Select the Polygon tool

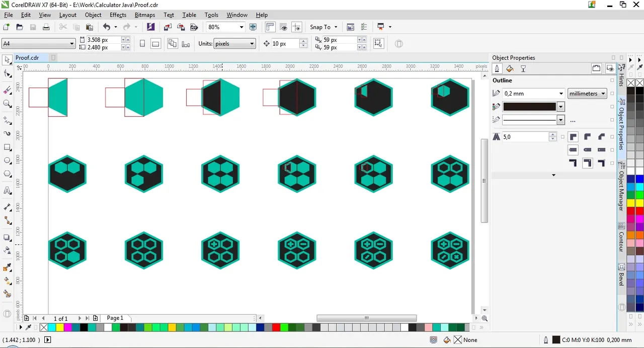pyautogui.click(x=7, y=174)
